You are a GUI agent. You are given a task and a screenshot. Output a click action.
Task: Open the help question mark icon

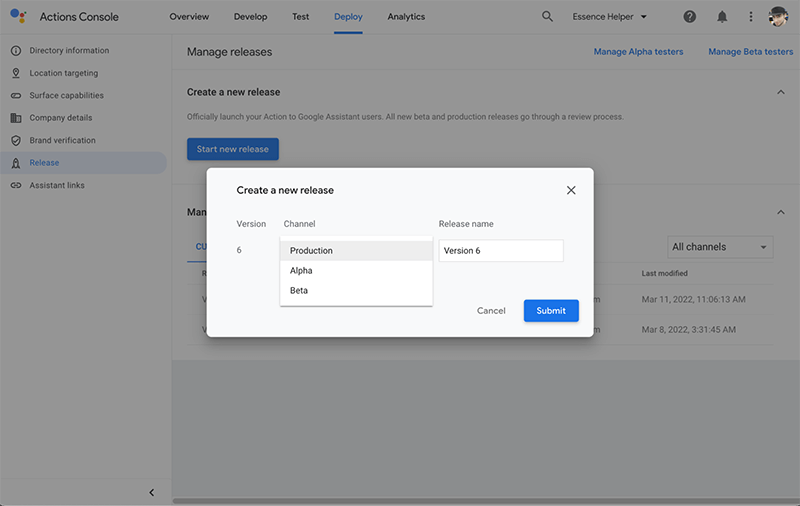coord(689,17)
